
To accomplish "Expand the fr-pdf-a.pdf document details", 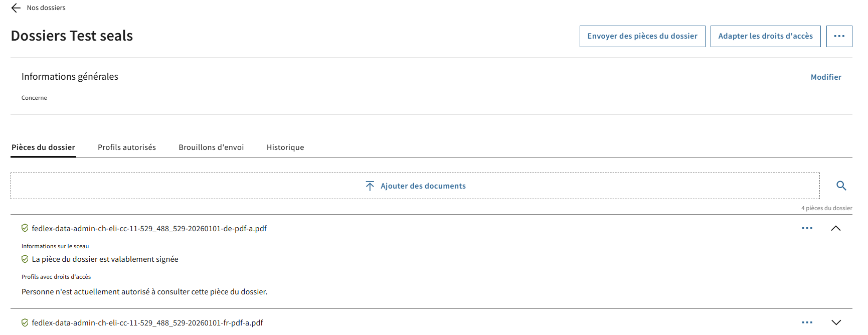I will [x=835, y=322].
